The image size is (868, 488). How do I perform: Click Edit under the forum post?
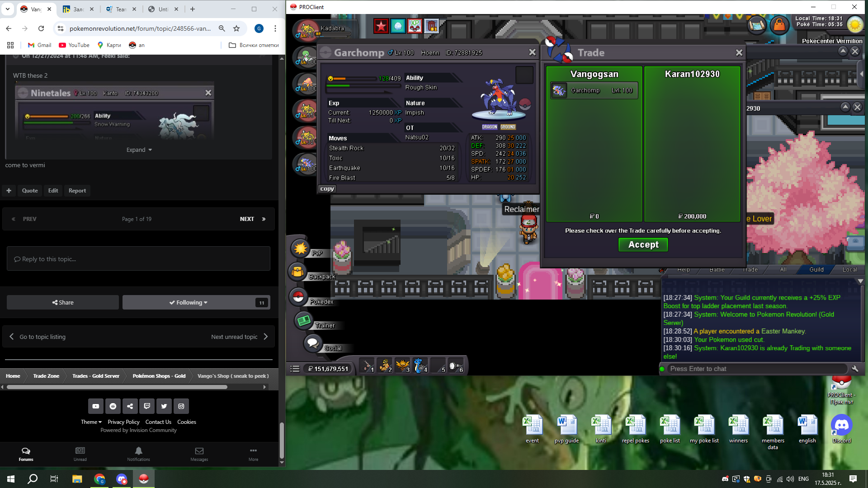(x=53, y=191)
